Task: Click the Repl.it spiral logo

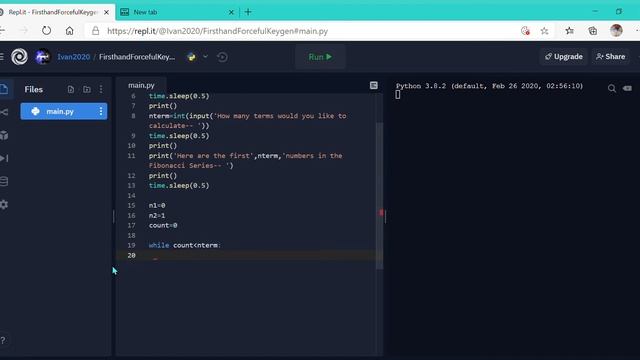Action: click(19, 57)
